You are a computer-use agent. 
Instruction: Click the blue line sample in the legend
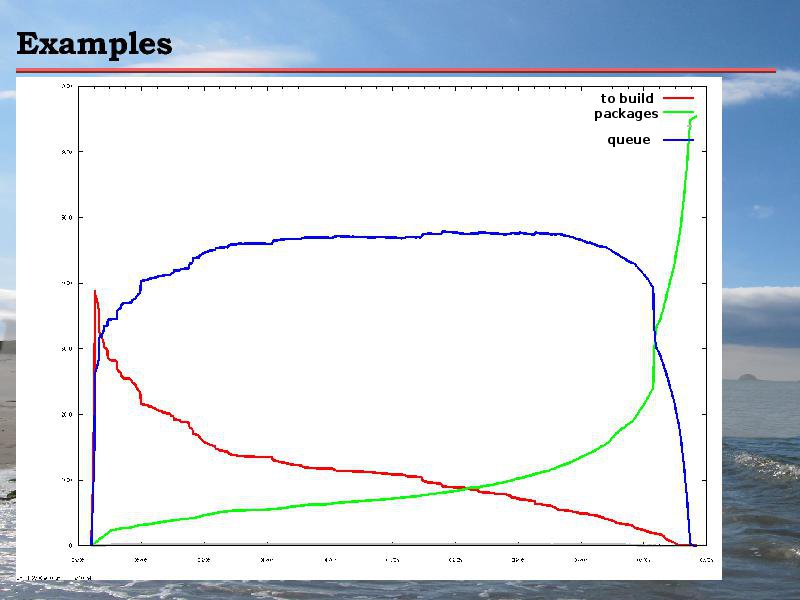(678, 140)
